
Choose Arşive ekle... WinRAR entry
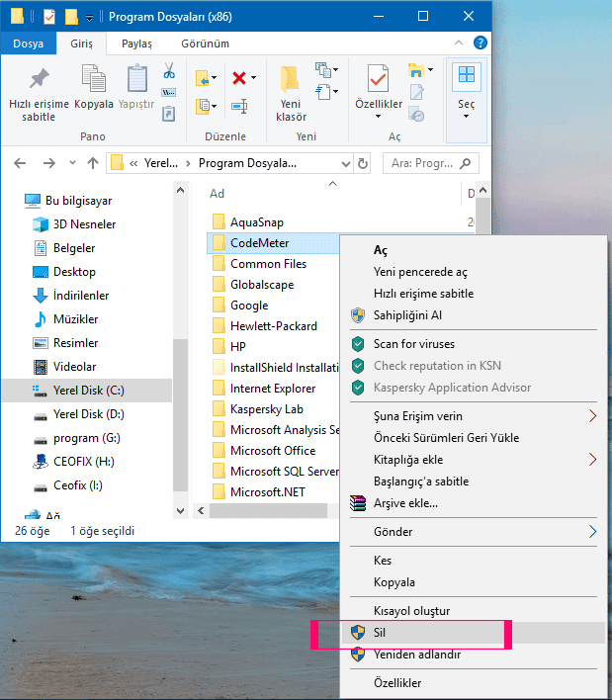pyautogui.click(x=474, y=503)
